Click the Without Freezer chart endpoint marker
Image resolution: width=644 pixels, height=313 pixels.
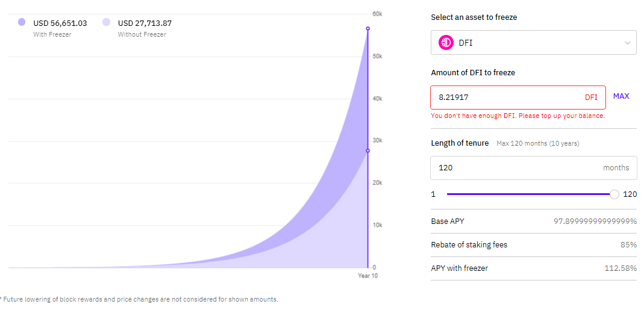tap(367, 150)
